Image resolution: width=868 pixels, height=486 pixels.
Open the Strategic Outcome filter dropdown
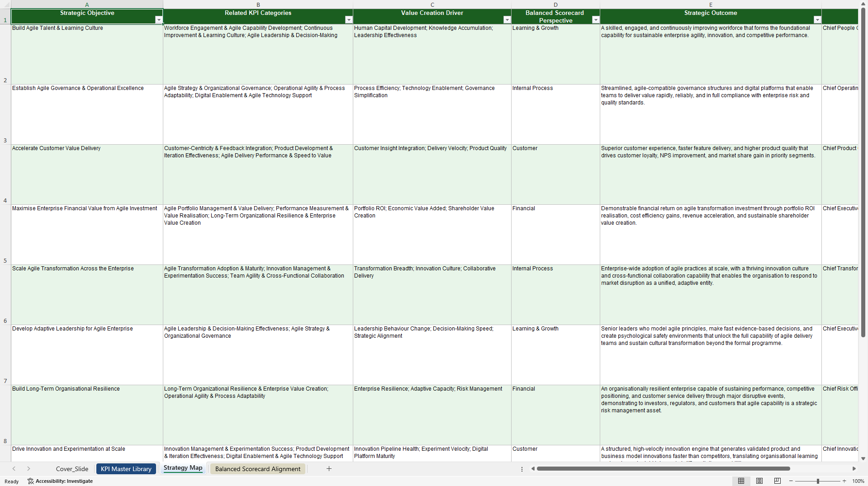click(x=817, y=20)
